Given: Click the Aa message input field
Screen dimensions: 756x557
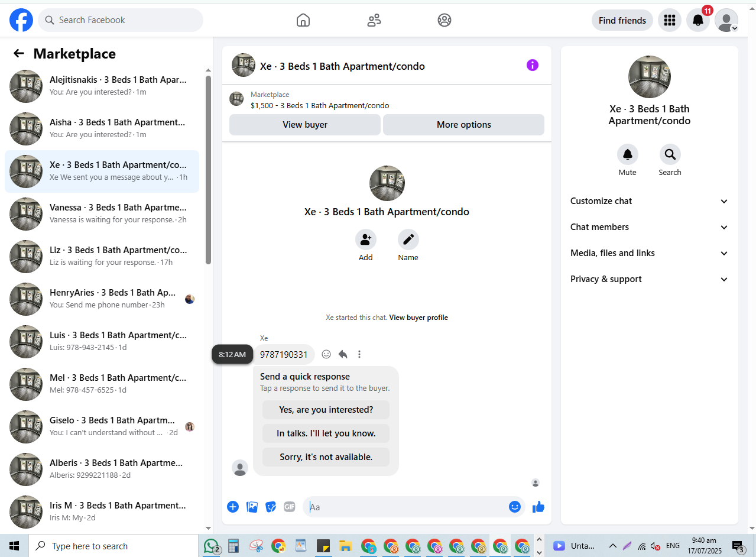Looking at the screenshot, I should (x=407, y=507).
